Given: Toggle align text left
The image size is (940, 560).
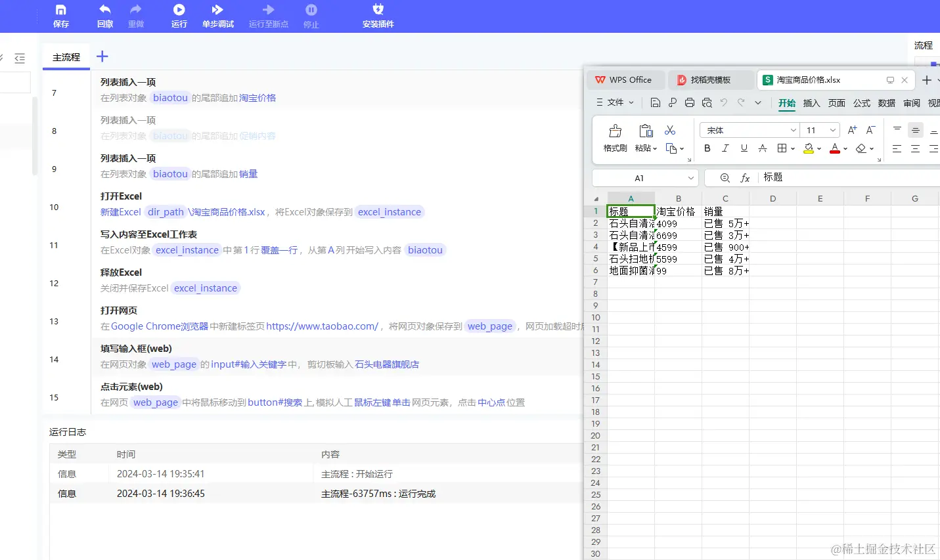Looking at the screenshot, I should click(897, 149).
